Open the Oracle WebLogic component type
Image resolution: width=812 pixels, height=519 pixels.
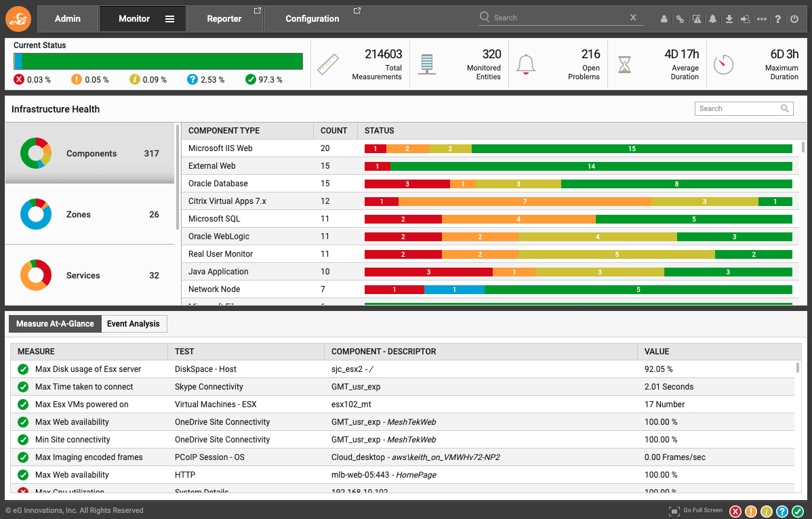(218, 236)
